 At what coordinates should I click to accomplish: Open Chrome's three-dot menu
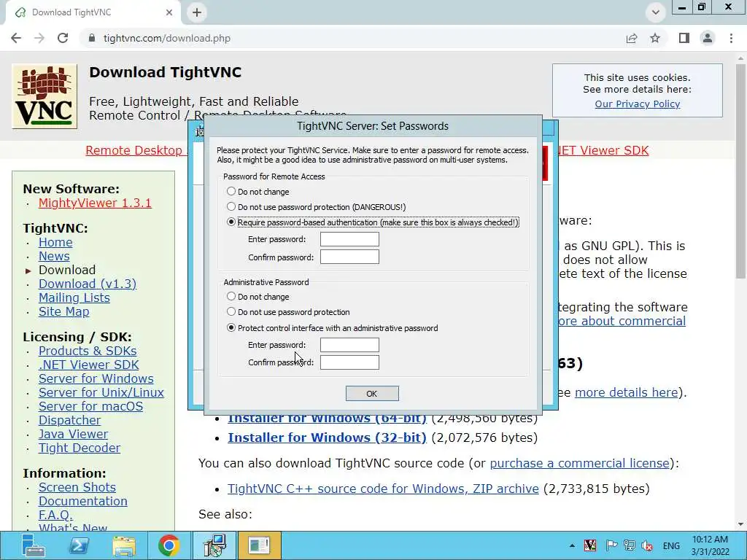pyautogui.click(x=731, y=38)
